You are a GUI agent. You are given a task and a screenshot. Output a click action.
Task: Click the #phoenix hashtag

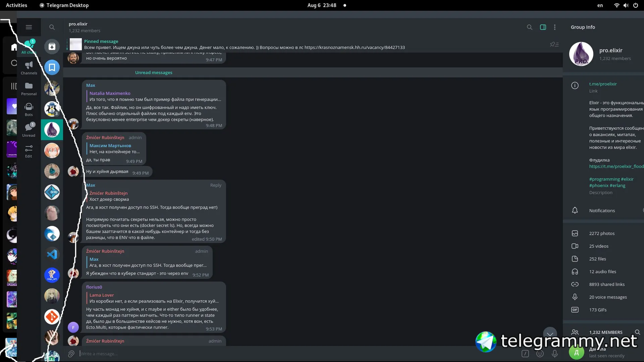(599, 186)
